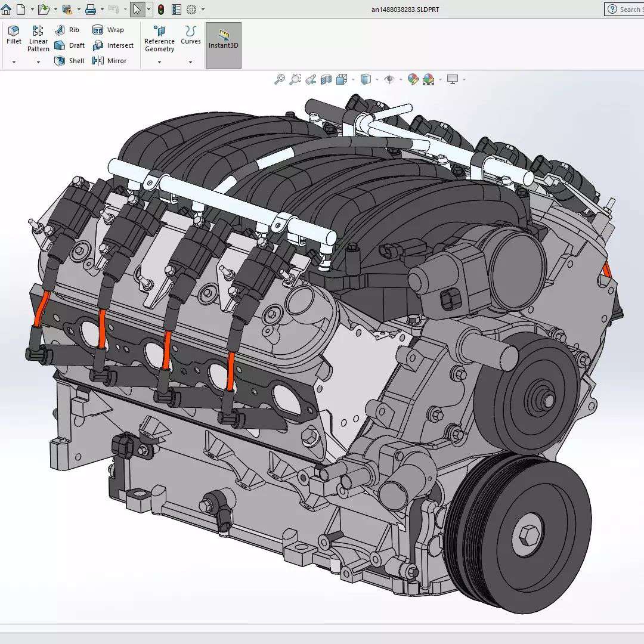Expand the Linear Pattern dropdown arrow

tap(38, 62)
